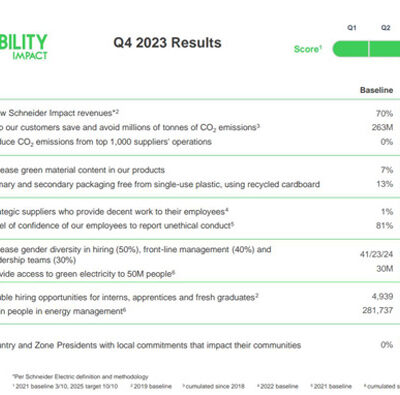This screenshot has height=395, width=400.
Task: Click the 81% confidence baseline value
Action: pos(384,226)
